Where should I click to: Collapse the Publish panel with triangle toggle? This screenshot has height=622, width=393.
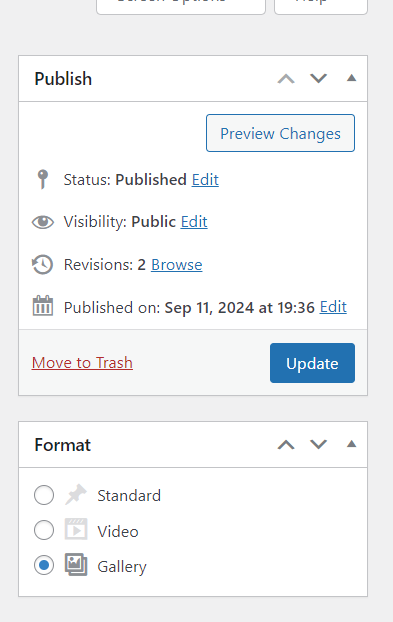(x=351, y=78)
